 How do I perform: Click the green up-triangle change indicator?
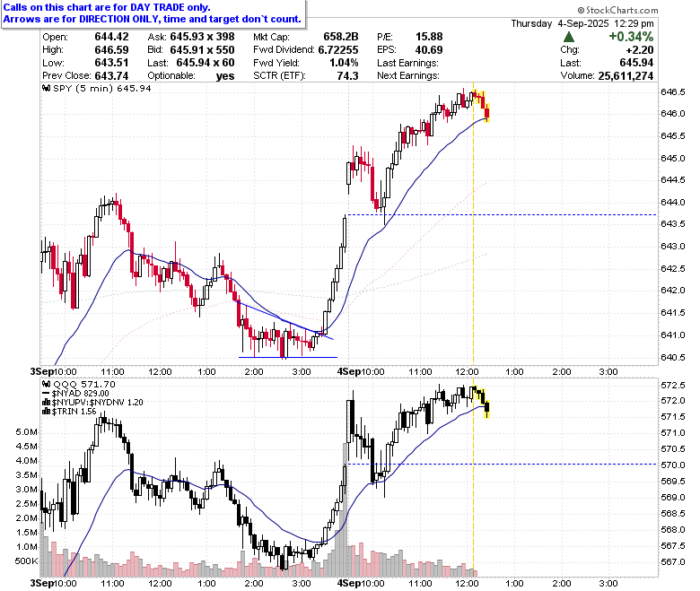(x=569, y=37)
